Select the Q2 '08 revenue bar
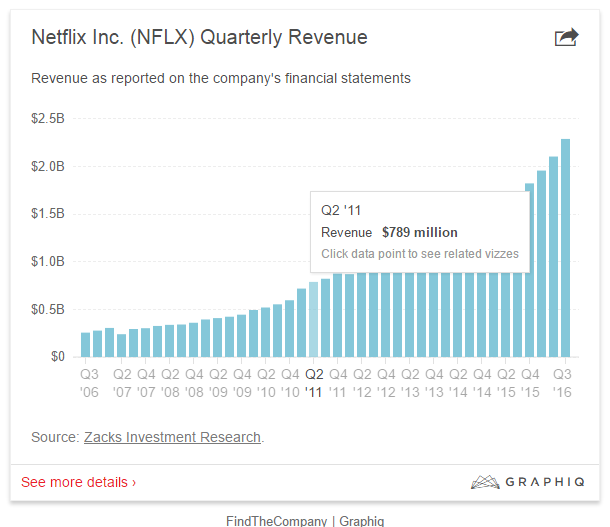The width and height of the screenshot is (610, 527). click(x=170, y=341)
